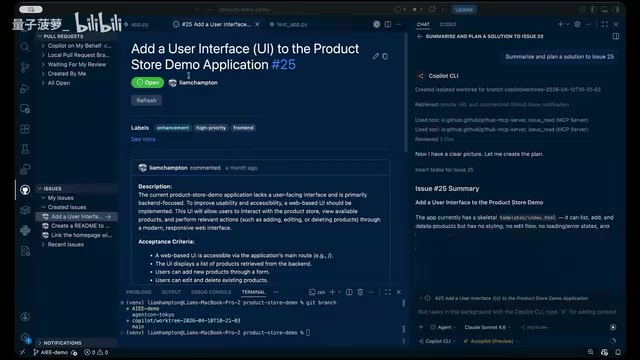Open the new terminal profile dropdown arrow

pyautogui.click(x=339, y=292)
